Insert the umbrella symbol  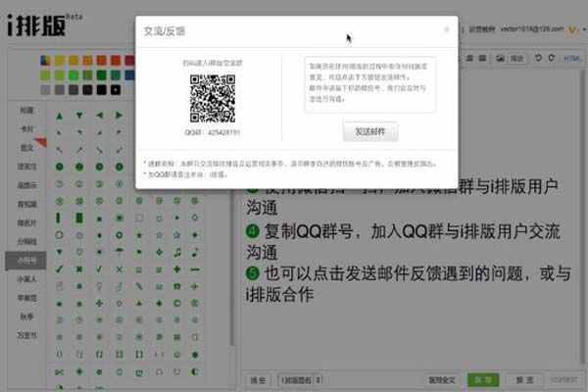point(120,252)
